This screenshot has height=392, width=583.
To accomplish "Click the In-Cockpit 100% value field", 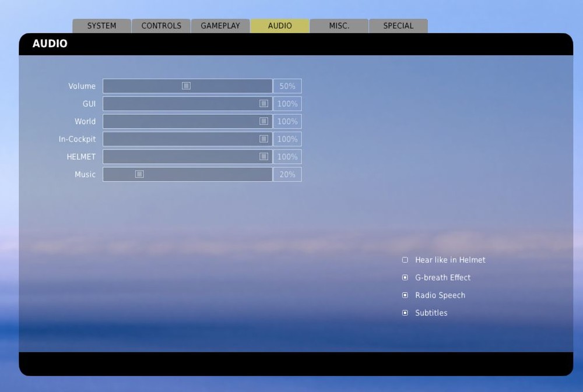I will tap(287, 139).
